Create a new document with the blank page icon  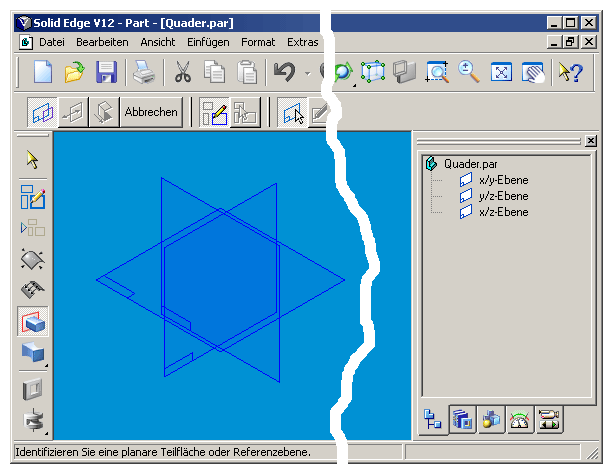point(43,72)
